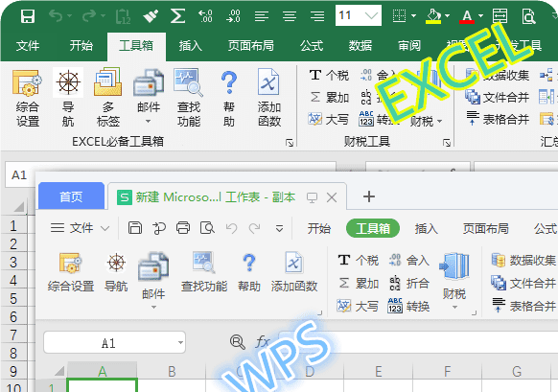Expand quick access dropdown arrow in WPS
Viewport: 558px width, 392px height.
pyautogui.click(x=280, y=228)
